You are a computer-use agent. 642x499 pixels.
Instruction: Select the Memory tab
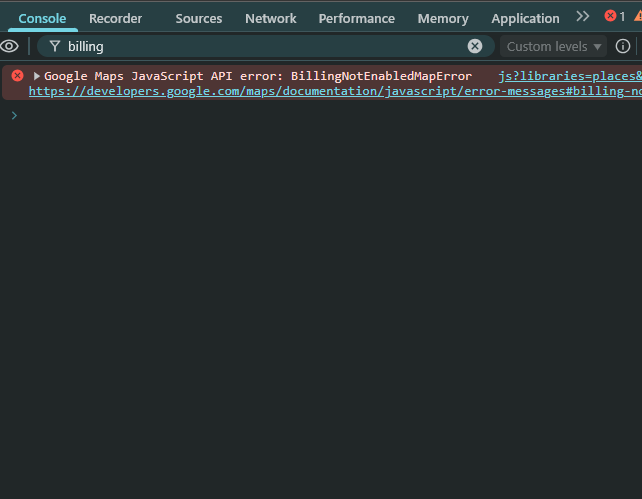click(x=442, y=18)
